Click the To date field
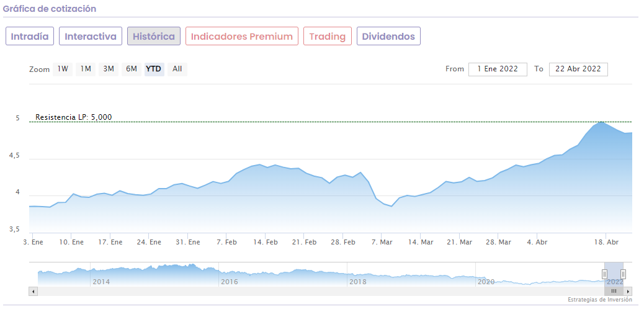The width and height of the screenshot is (644, 309). tap(578, 69)
